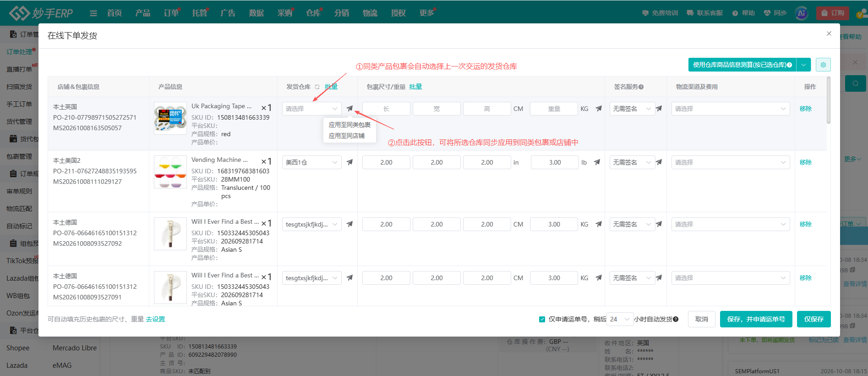The height and width of the screenshot is (376, 868).
Task: Click the 去设置 link
Action: point(155,319)
